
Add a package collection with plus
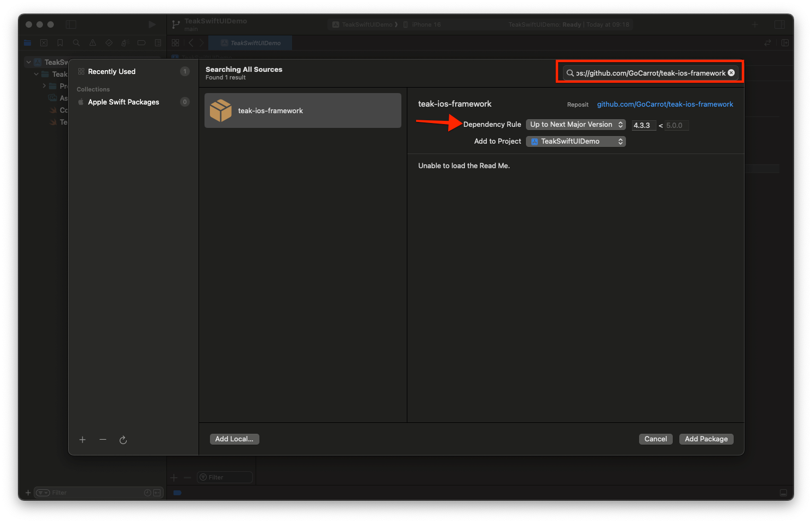(x=83, y=440)
